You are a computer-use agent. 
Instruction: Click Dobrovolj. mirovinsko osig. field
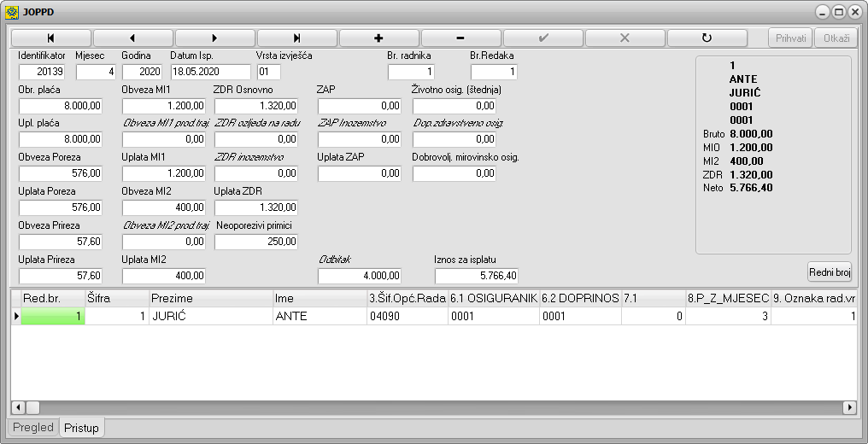[x=455, y=173]
